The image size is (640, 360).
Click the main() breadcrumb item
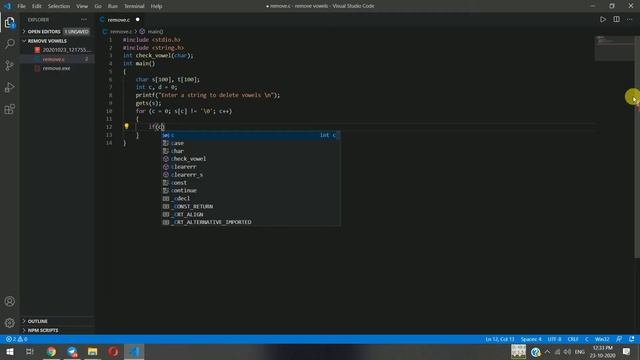coord(151,31)
